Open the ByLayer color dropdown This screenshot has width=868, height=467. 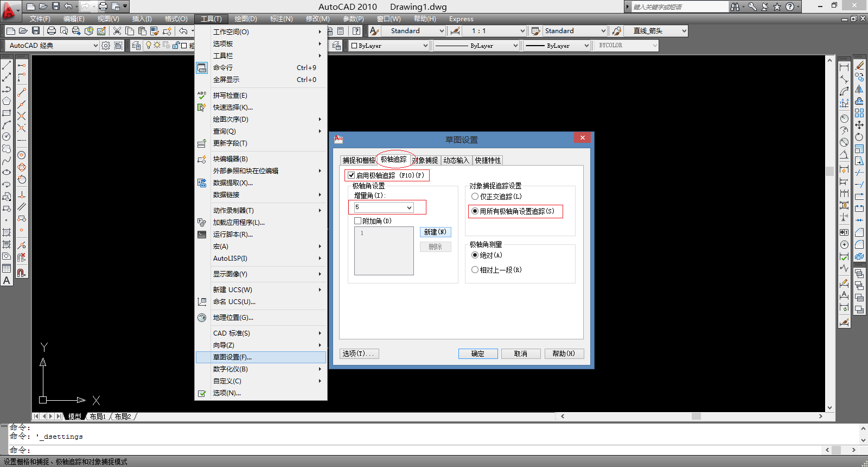point(388,46)
